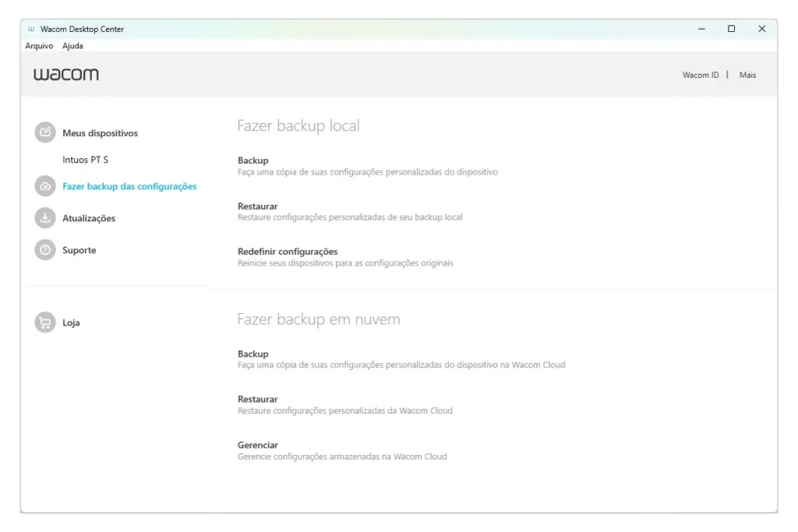Open the Mais menu in header
Viewport: 798px width, 532px height.
pos(747,75)
